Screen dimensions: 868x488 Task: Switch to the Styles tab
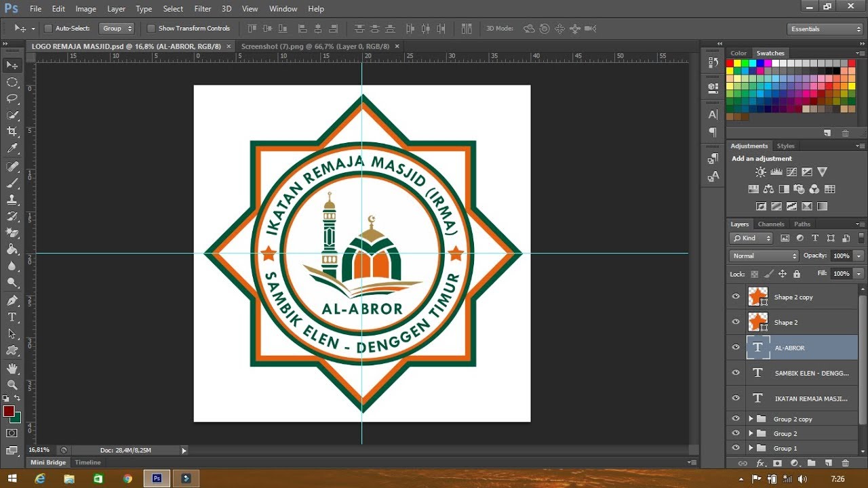[x=786, y=146]
